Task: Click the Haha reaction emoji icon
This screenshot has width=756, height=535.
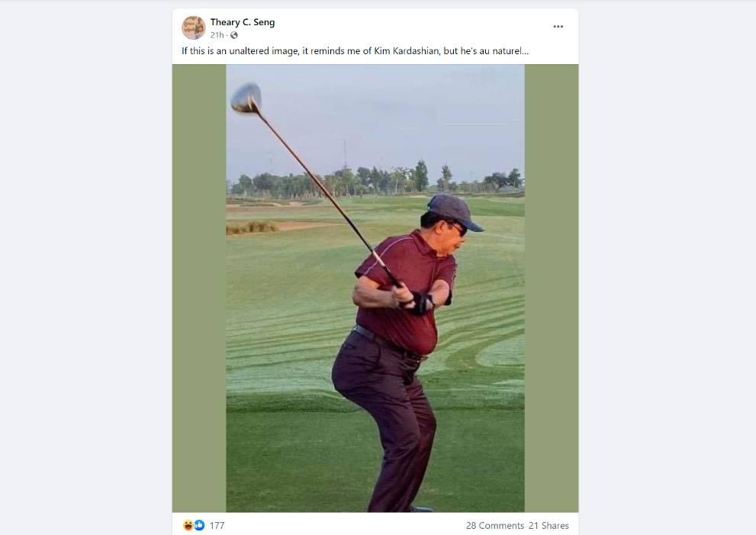Action: pyautogui.click(x=188, y=525)
